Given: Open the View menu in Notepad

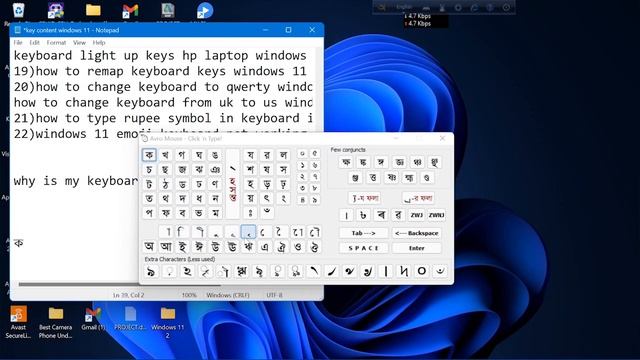Looking at the screenshot, I should pyautogui.click(x=79, y=42).
